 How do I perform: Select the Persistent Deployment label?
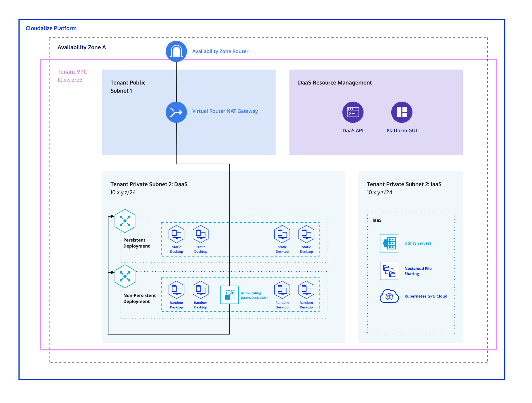point(136,243)
